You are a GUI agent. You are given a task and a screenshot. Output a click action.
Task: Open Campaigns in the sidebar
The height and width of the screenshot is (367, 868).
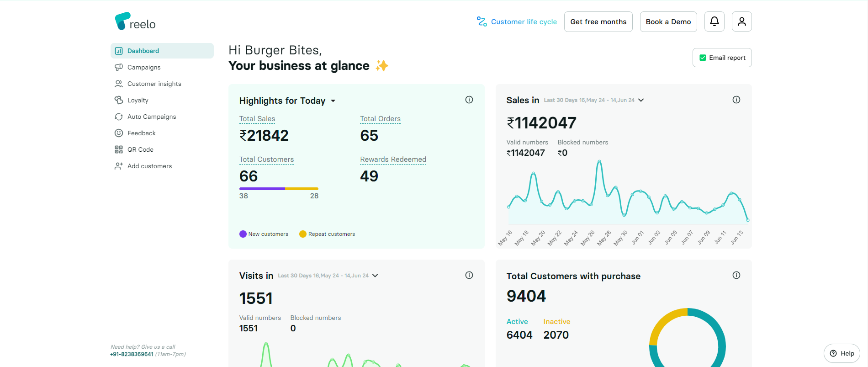pos(144,67)
